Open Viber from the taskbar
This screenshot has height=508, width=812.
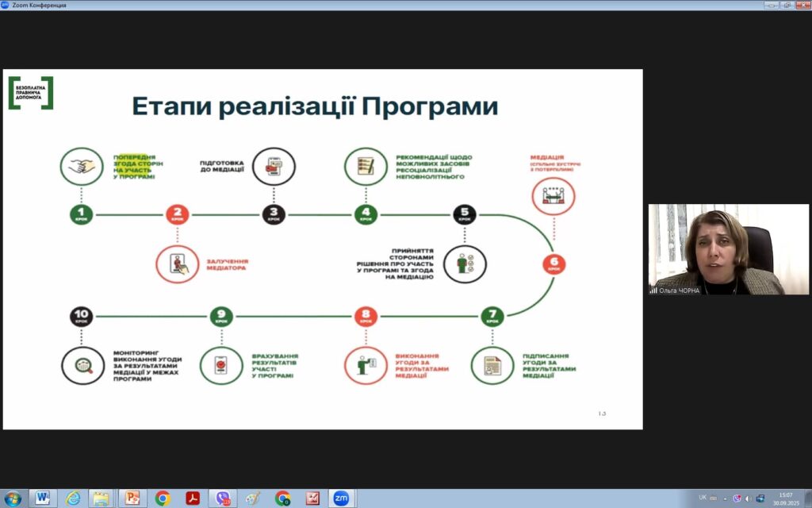pos(223,498)
